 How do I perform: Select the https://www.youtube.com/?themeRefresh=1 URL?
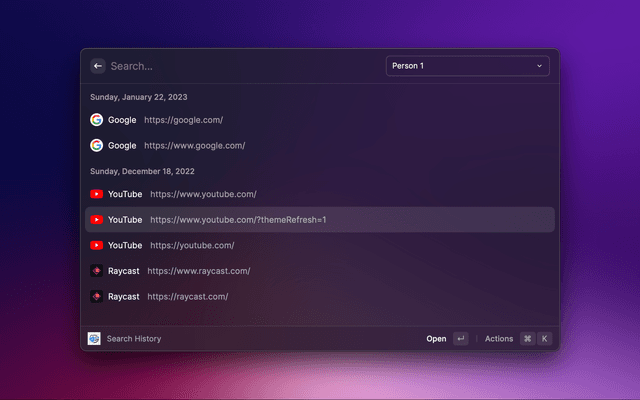(238, 220)
